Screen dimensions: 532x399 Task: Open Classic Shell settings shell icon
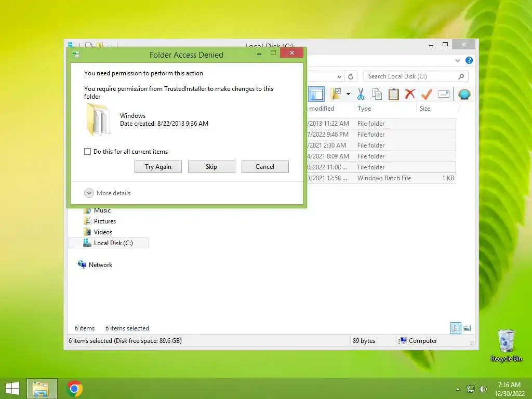[464, 94]
